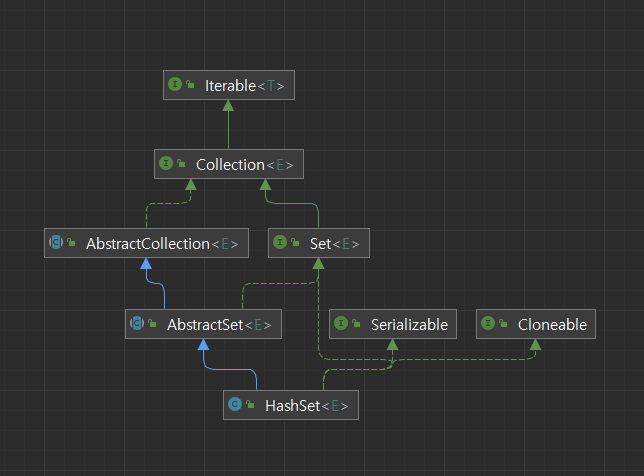Click the interface icon on the Set node
644x476 pixels.
[x=280, y=243]
